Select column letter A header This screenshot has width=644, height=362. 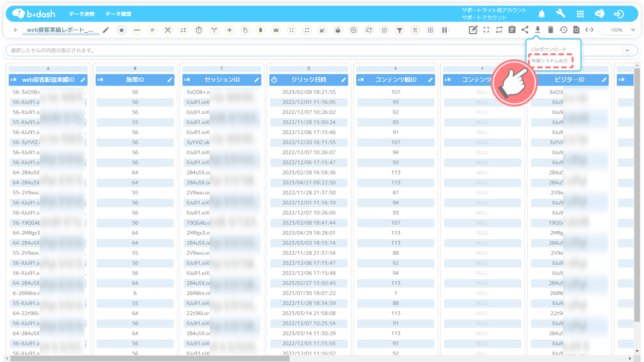pos(48,69)
